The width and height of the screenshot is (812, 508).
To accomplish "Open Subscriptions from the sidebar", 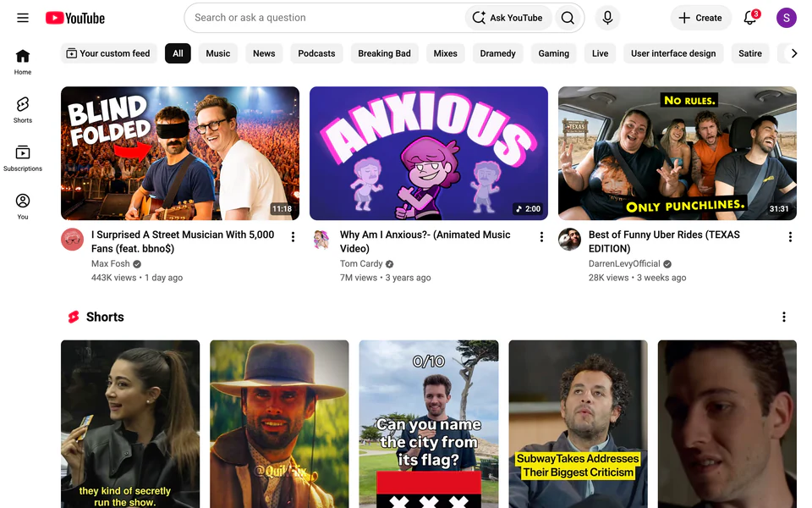I will 23,158.
